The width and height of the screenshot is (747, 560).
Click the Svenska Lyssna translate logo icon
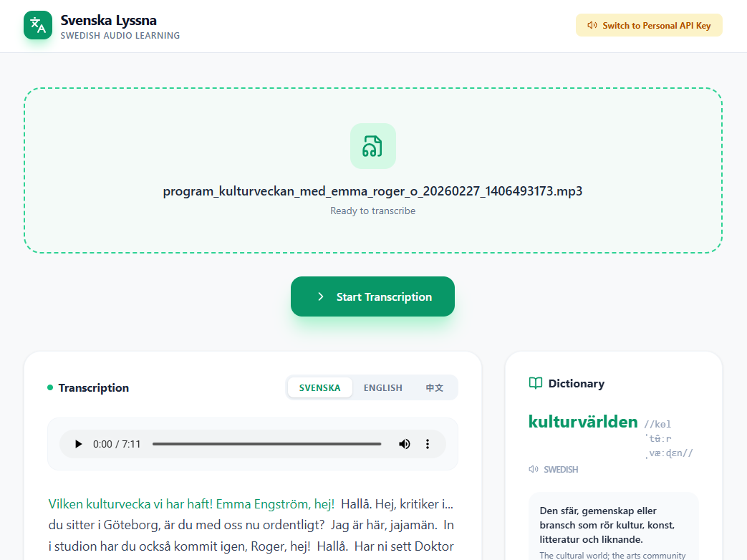pyautogui.click(x=38, y=25)
